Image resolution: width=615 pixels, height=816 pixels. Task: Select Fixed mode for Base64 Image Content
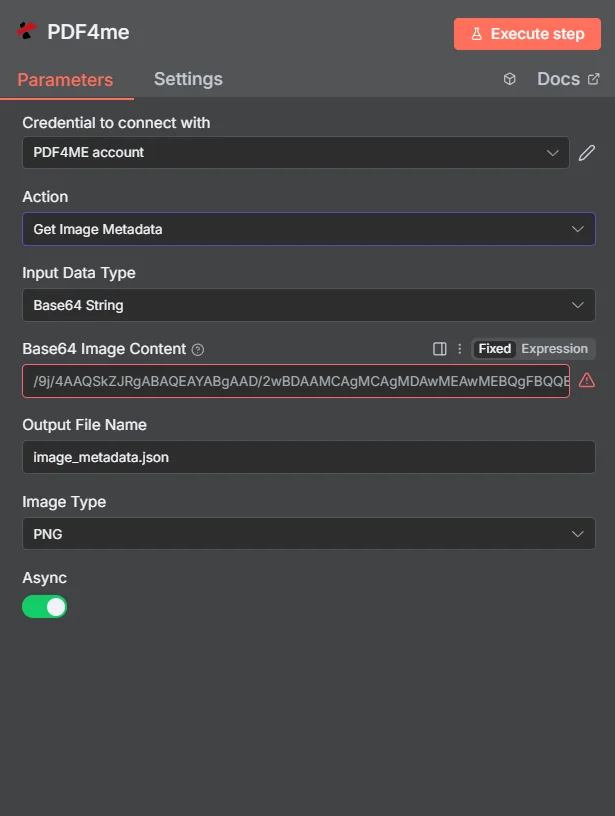[494, 349]
